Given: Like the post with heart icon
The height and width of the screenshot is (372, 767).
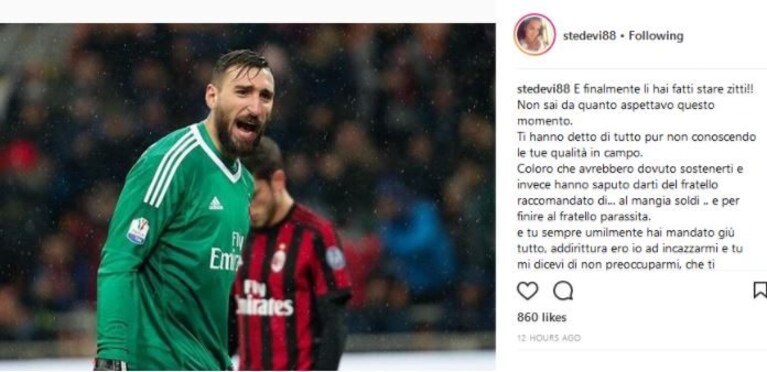Looking at the screenshot, I should tap(527, 291).
